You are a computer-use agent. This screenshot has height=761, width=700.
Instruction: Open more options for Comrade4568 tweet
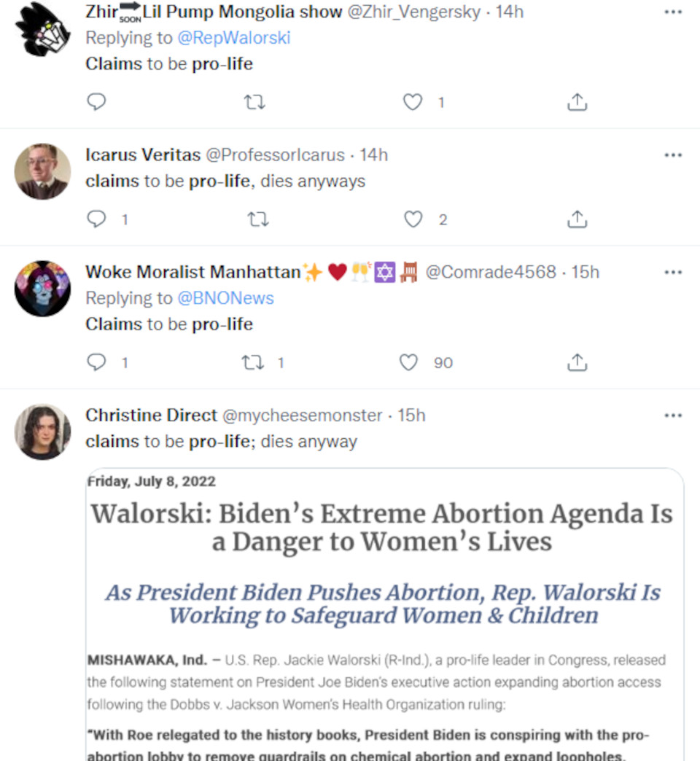click(x=673, y=273)
